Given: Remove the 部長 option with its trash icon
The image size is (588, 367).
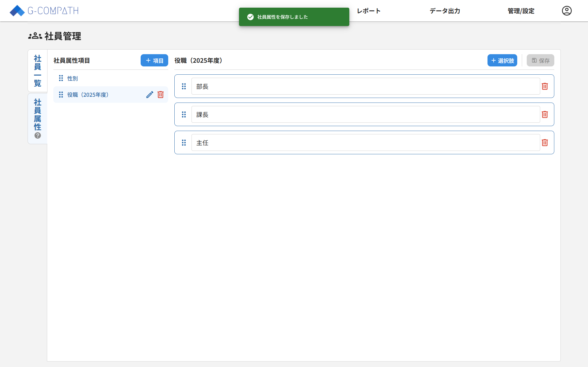Looking at the screenshot, I should click(544, 86).
